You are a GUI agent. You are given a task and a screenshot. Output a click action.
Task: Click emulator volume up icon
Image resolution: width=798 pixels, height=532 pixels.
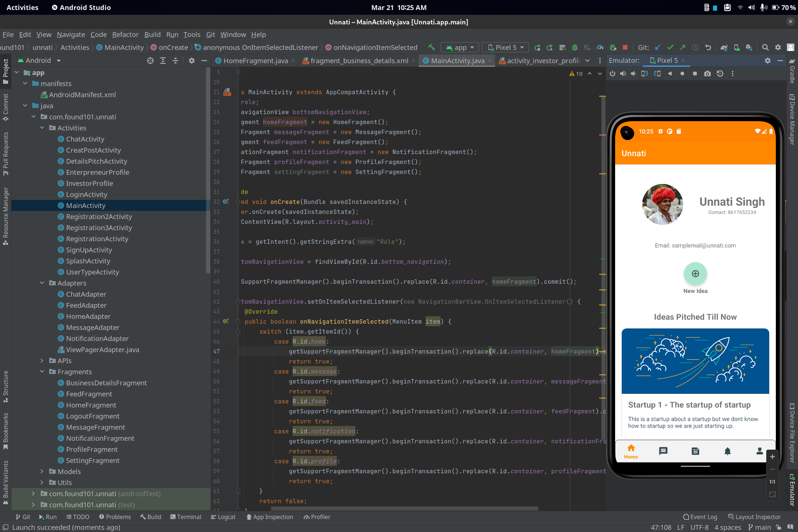click(x=623, y=74)
